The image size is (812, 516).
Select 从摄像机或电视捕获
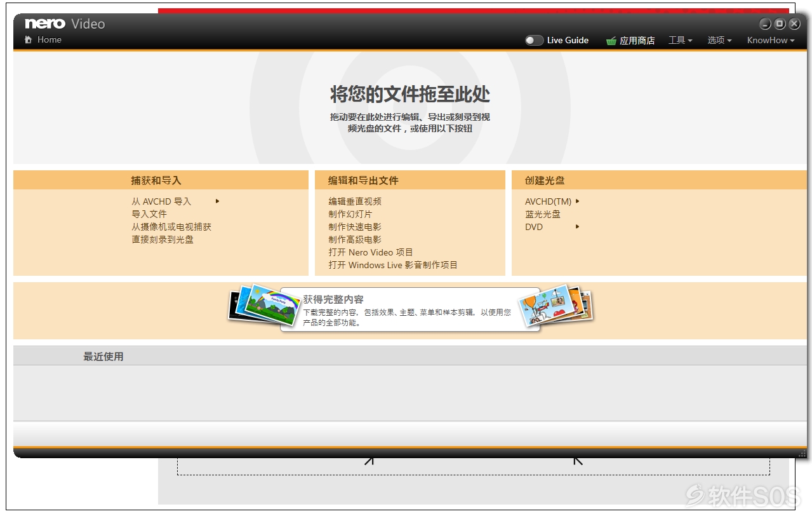pyautogui.click(x=171, y=227)
